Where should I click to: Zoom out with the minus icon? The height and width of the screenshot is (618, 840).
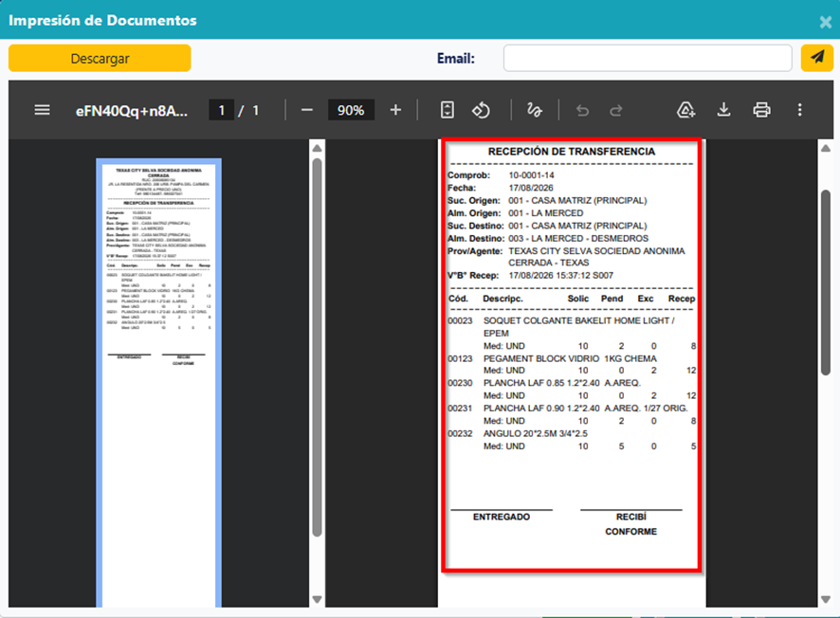tap(306, 110)
